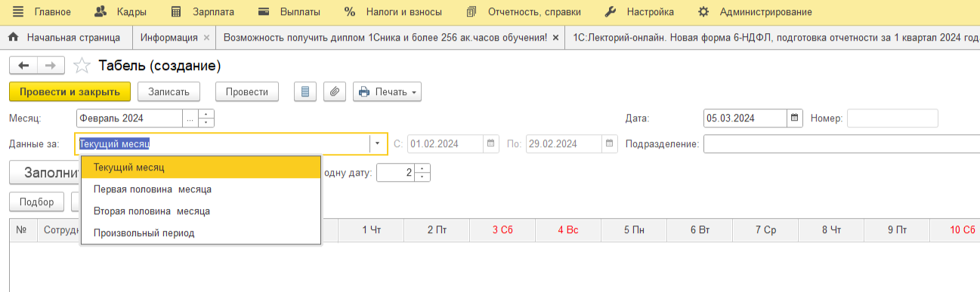Screen dimensions: 980x292
Task: Select Произвольный период option
Action: [201, 233]
